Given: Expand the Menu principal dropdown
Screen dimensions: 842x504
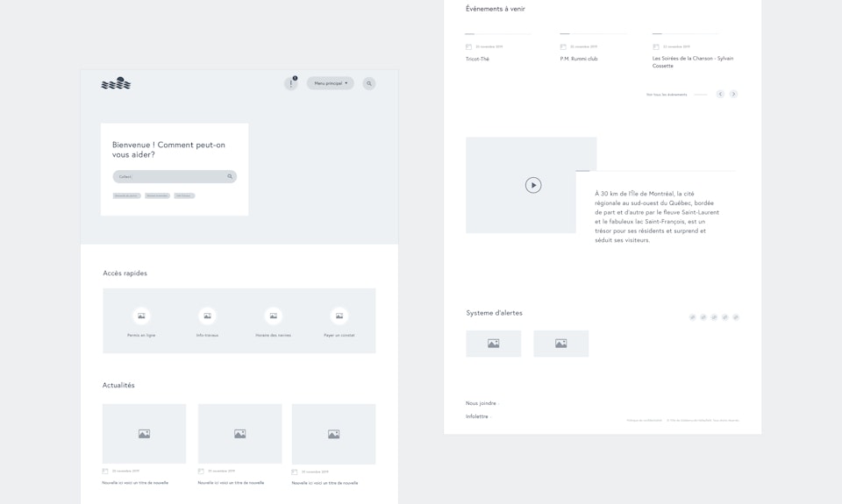Looking at the screenshot, I should click(331, 83).
